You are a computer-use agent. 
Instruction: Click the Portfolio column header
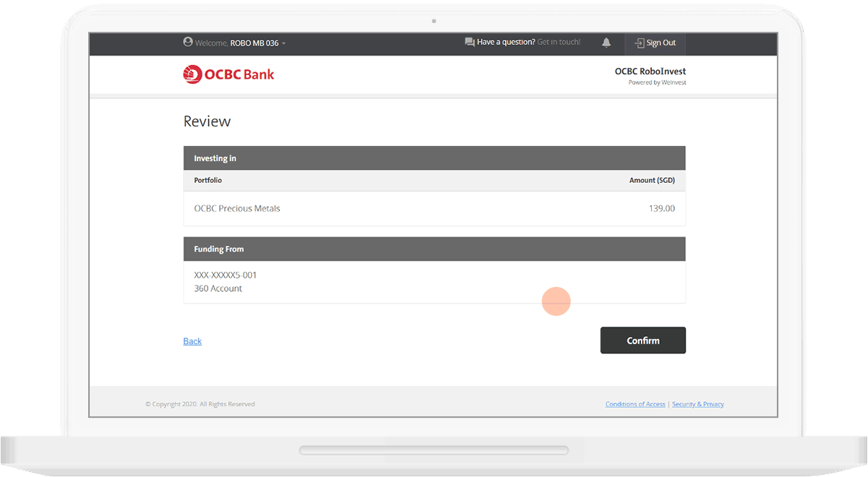pos(208,180)
